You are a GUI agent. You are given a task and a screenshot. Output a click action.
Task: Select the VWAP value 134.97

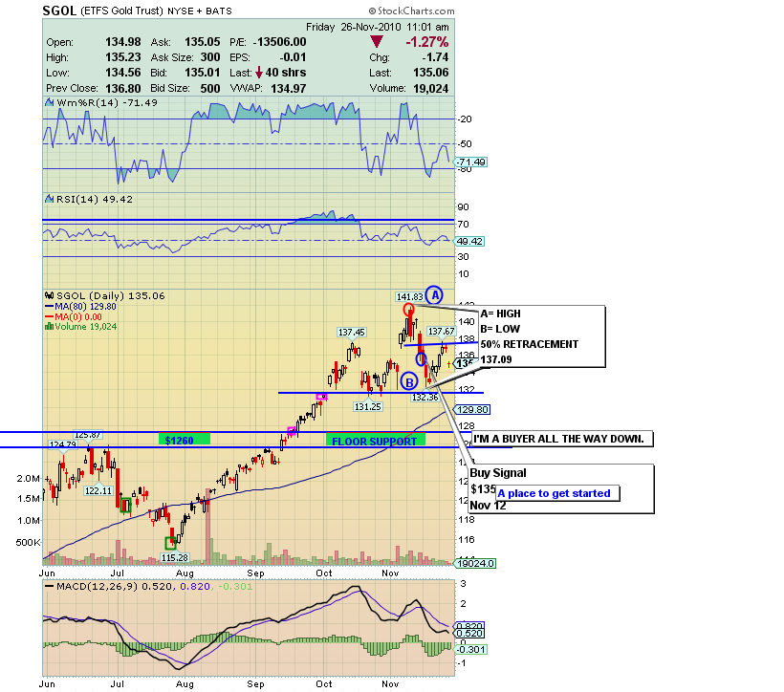tap(289, 89)
